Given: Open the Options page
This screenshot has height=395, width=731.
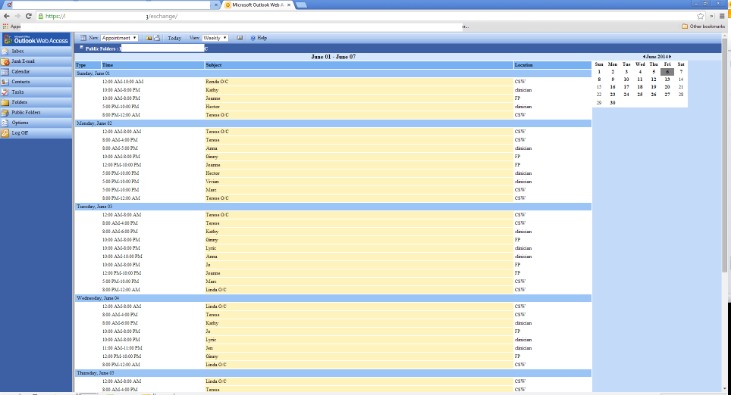Looking at the screenshot, I should pos(35,123).
